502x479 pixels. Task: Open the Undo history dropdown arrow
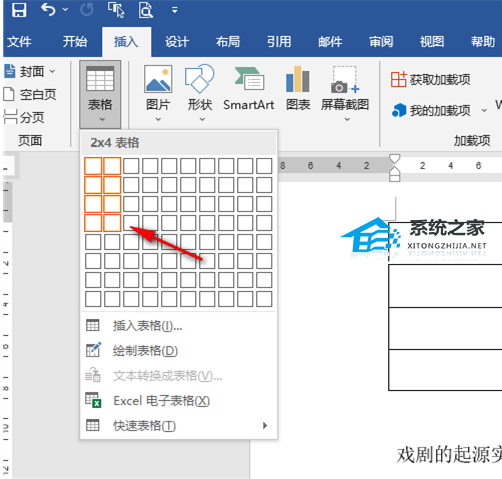click(x=65, y=10)
